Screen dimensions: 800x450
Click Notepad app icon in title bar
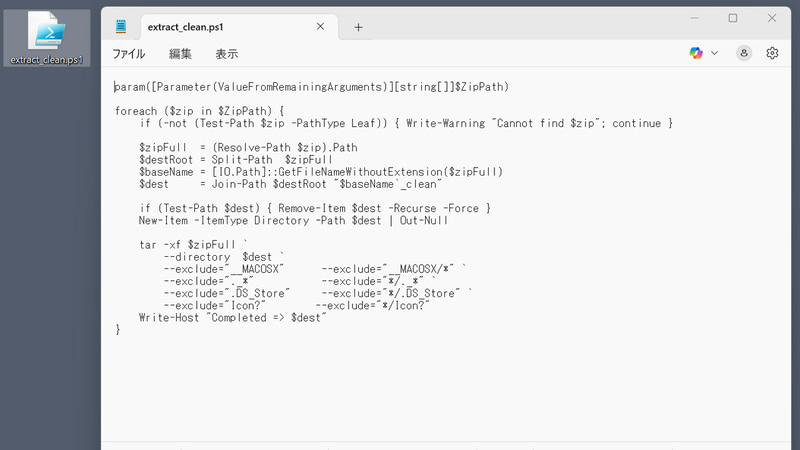(x=121, y=27)
